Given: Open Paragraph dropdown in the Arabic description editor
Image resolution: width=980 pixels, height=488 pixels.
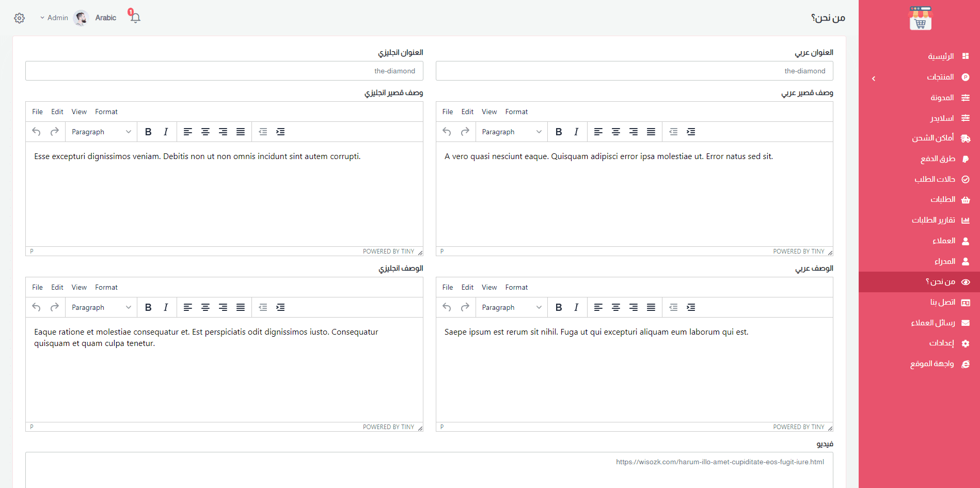Looking at the screenshot, I should click(511, 307).
